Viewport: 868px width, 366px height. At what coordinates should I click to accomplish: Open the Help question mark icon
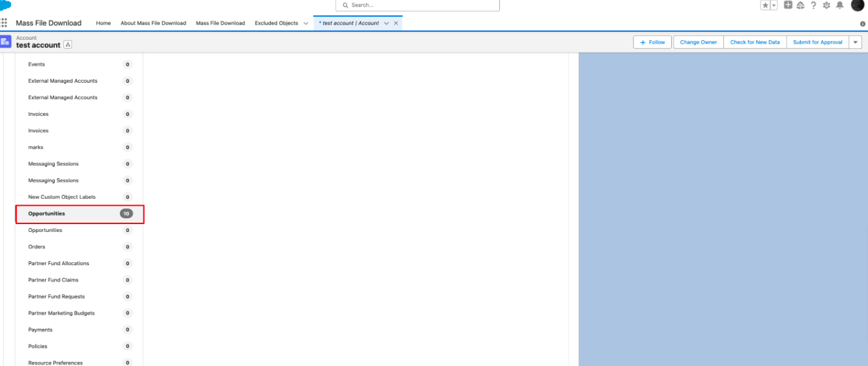click(813, 5)
